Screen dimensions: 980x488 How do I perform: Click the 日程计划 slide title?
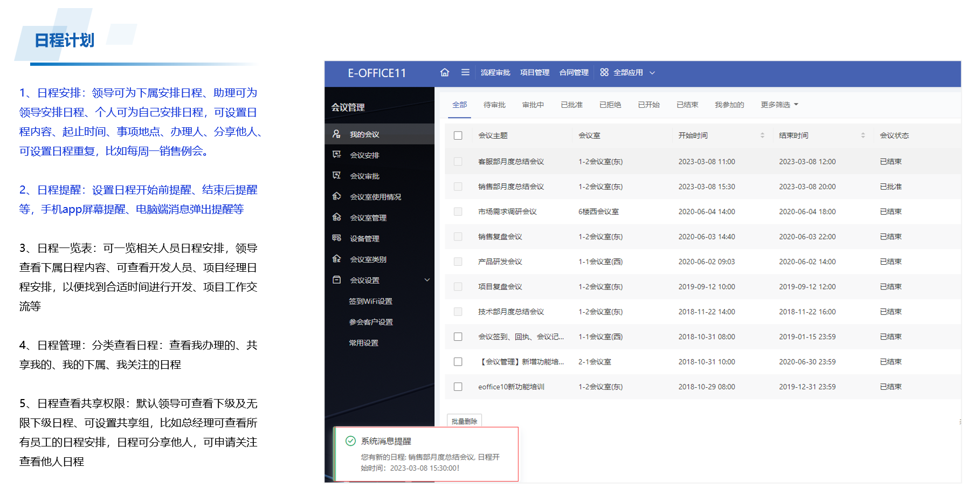[65, 40]
